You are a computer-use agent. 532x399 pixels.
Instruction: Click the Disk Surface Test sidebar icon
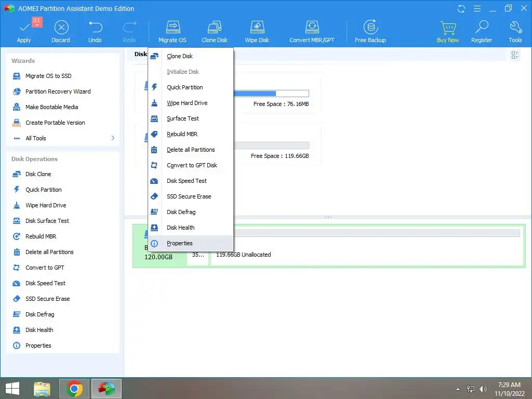(x=17, y=221)
